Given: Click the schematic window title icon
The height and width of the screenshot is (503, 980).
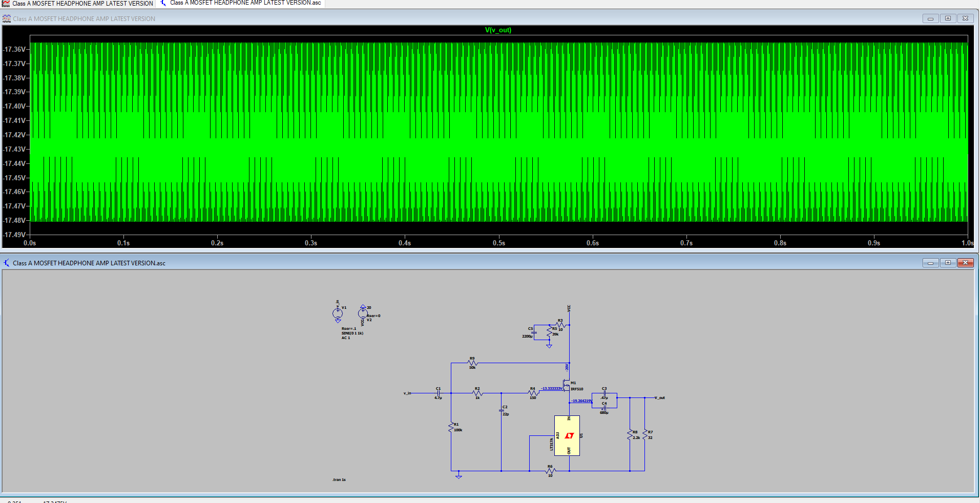Looking at the screenshot, I should (7, 263).
